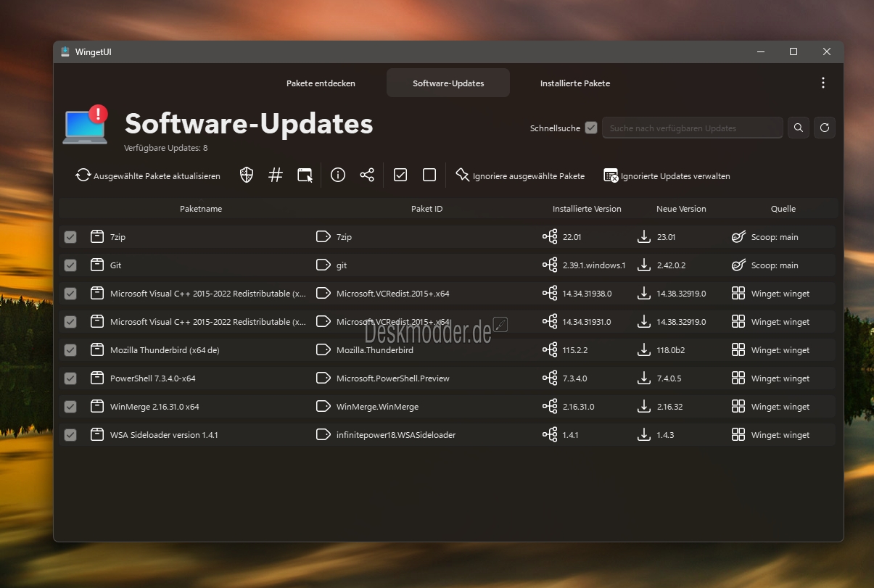Click the interactive update window icon
This screenshot has height=588, width=874.
tap(305, 175)
